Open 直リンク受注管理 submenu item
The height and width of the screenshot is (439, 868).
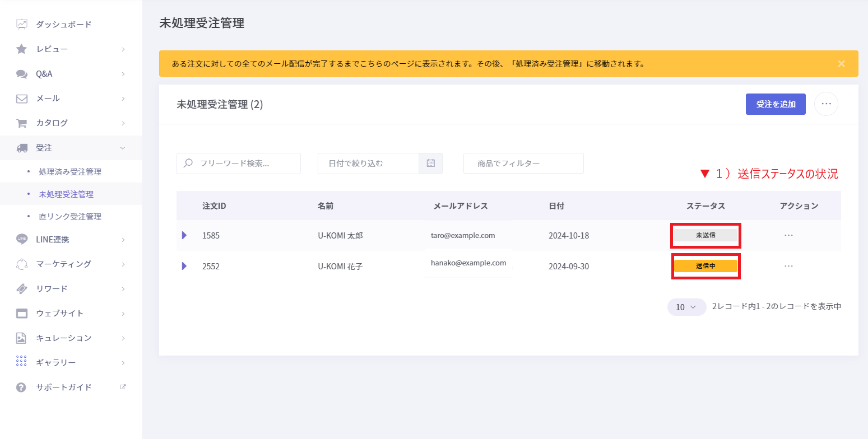[70, 217]
